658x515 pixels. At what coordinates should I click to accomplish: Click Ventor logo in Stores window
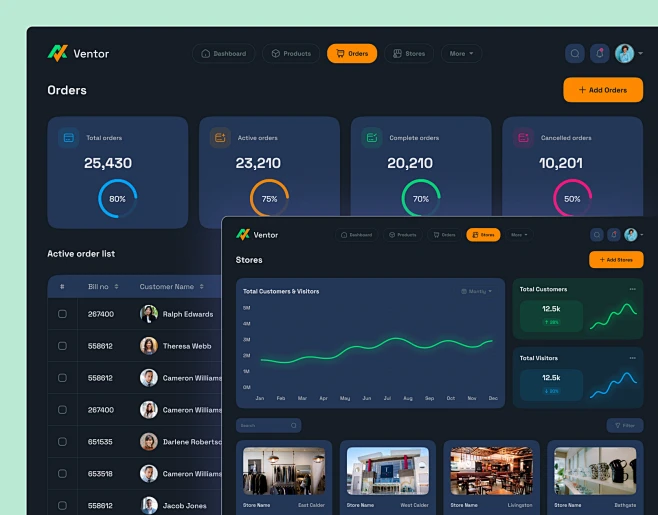[x=257, y=235]
